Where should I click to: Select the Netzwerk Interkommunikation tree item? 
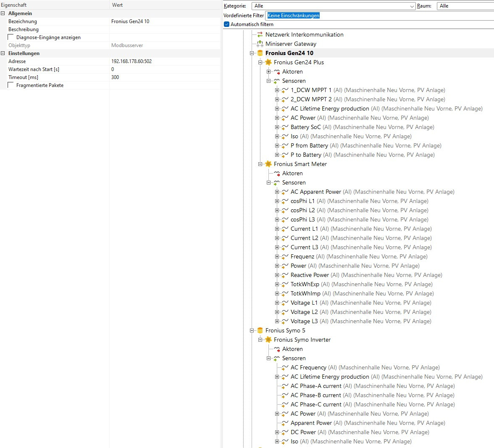304,35
